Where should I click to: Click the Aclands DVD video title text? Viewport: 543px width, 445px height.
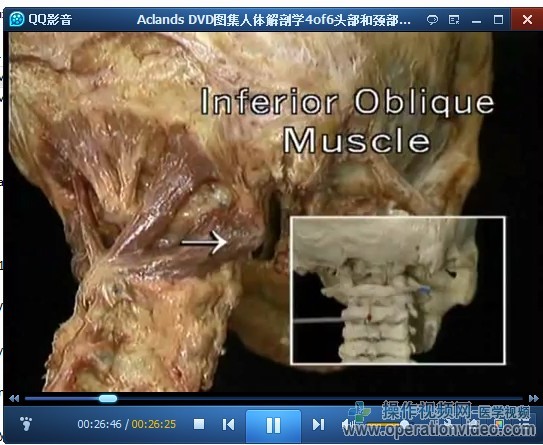coord(274,20)
